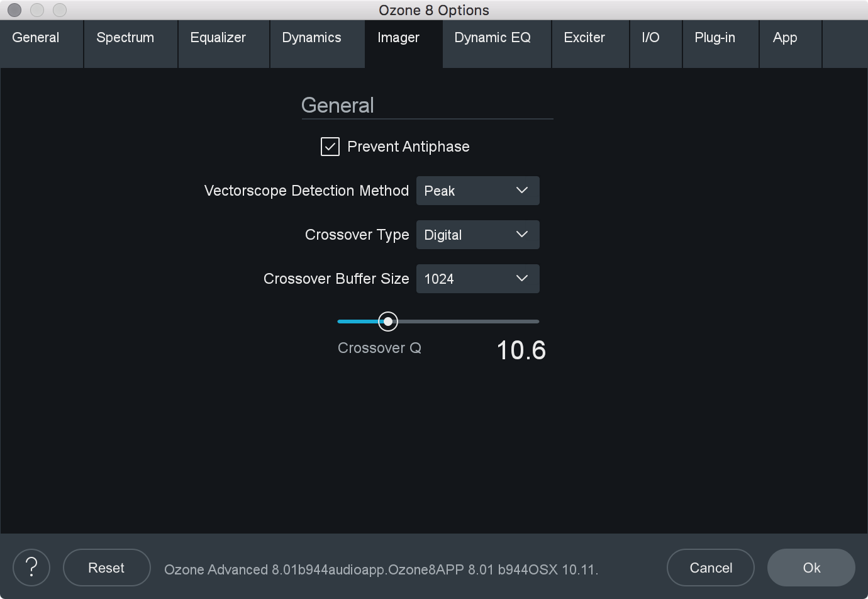Open the Dynamic EQ tab
868x599 pixels.
[497, 44]
